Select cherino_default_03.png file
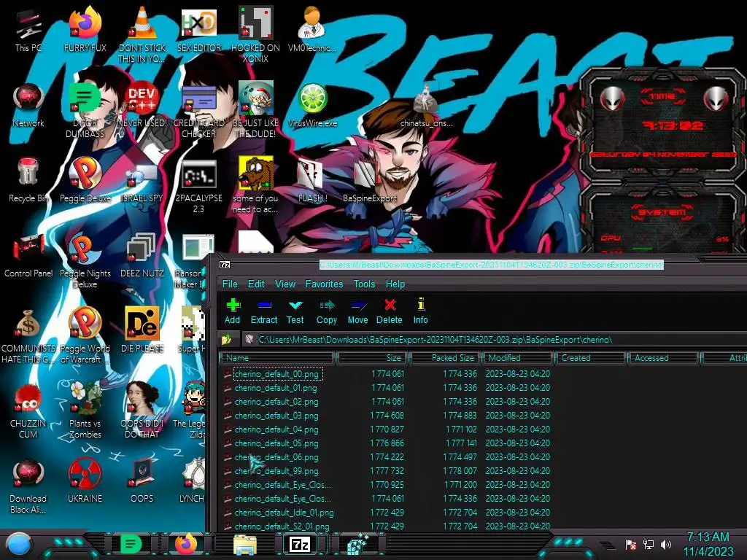Screen dimensions: 747x560 point(276,415)
